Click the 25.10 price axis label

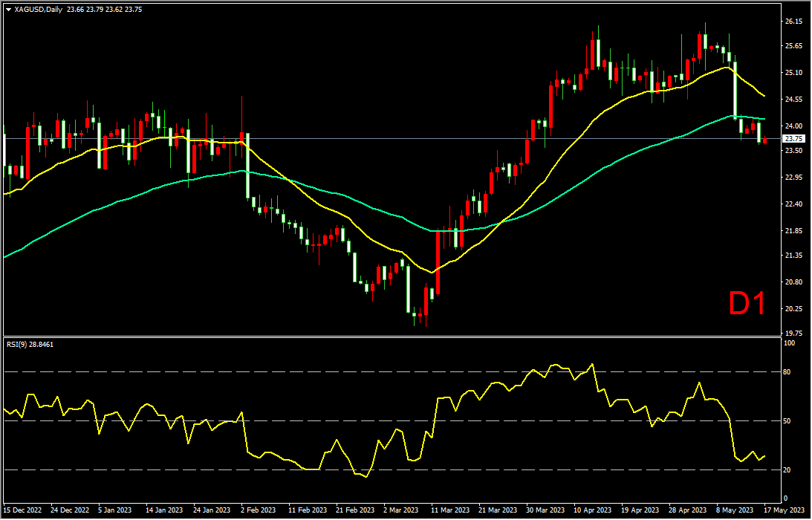click(x=794, y=73)
